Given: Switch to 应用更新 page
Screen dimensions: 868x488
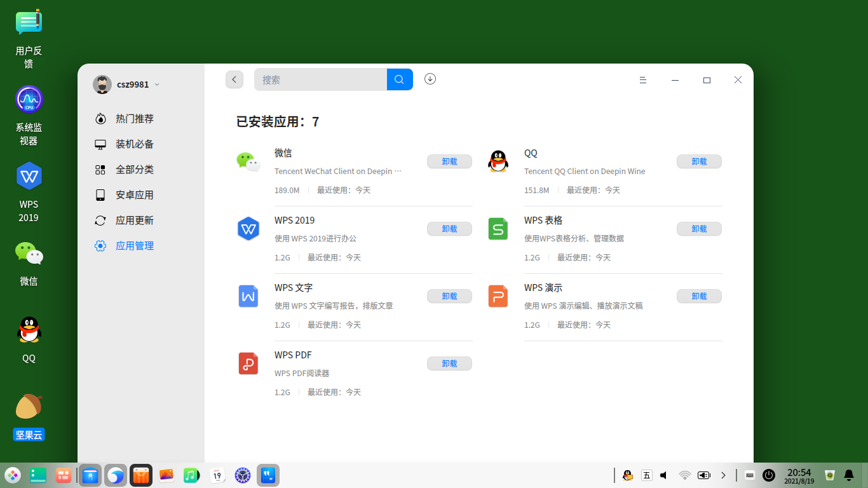Looking at the screenshot, I should [x=134, y=220].
